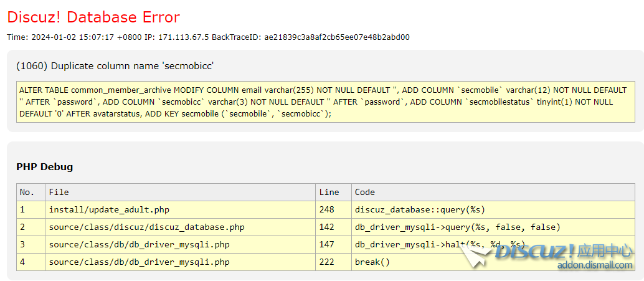Click row number 1 in the No. column
The height and width of the screenshot is (281, 644).
[31, 209]
